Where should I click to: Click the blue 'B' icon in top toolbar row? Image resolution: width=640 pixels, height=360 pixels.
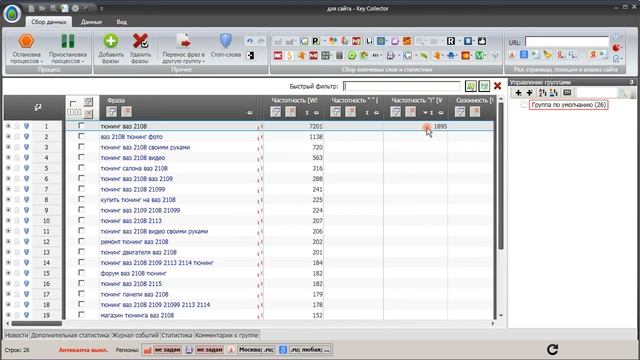tap(468, 41)
